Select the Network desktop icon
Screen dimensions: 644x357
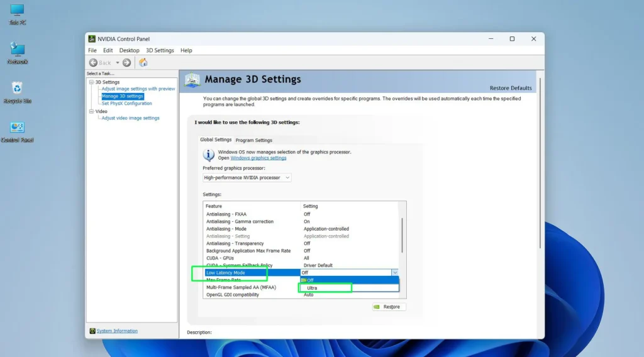pos(17,53)
